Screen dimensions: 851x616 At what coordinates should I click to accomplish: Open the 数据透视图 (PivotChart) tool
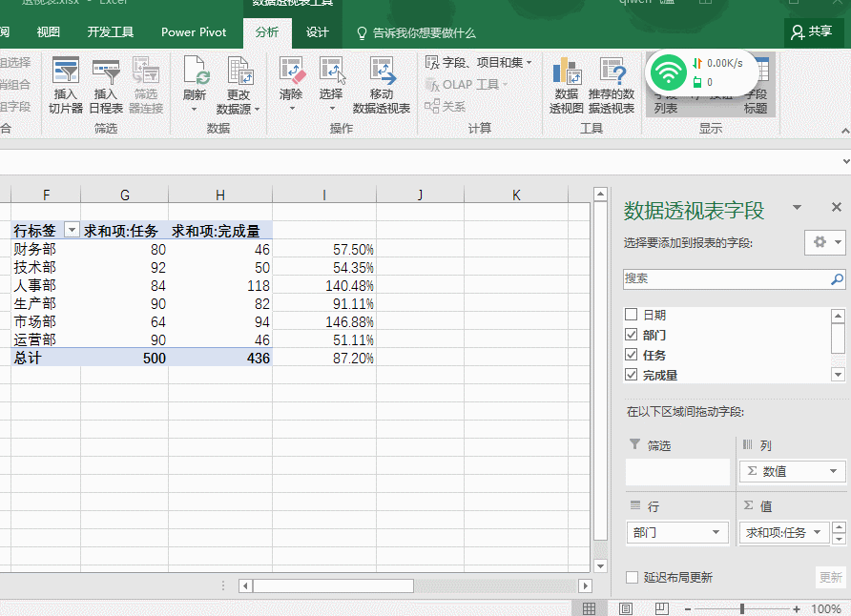click(x=567, y=72)
